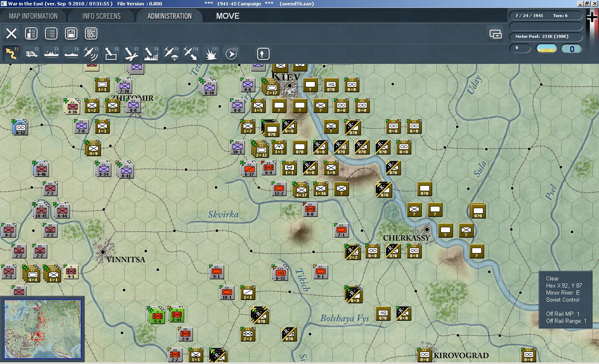The image size is (599, 364).
Task: Switch to the INFO SCREENS tab
Action: tap(101, 16)
